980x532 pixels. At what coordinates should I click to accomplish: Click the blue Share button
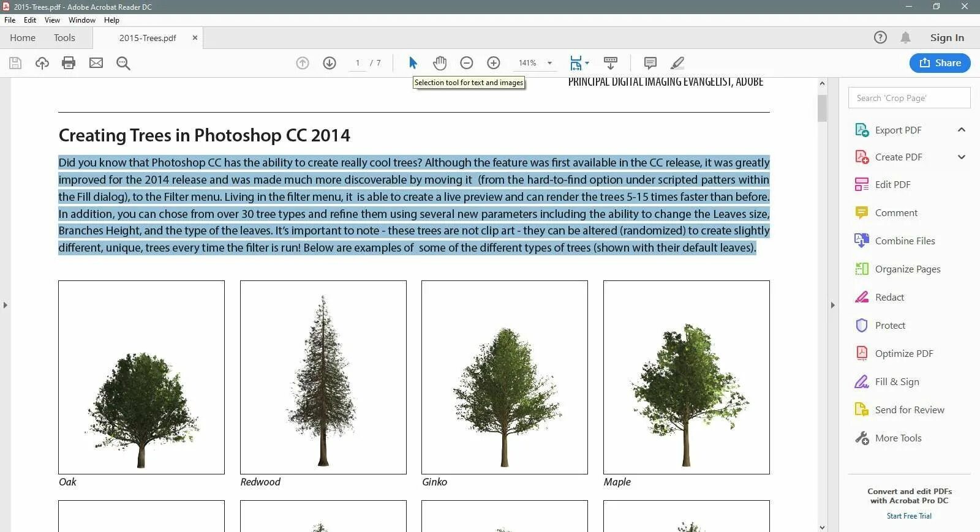940,63
